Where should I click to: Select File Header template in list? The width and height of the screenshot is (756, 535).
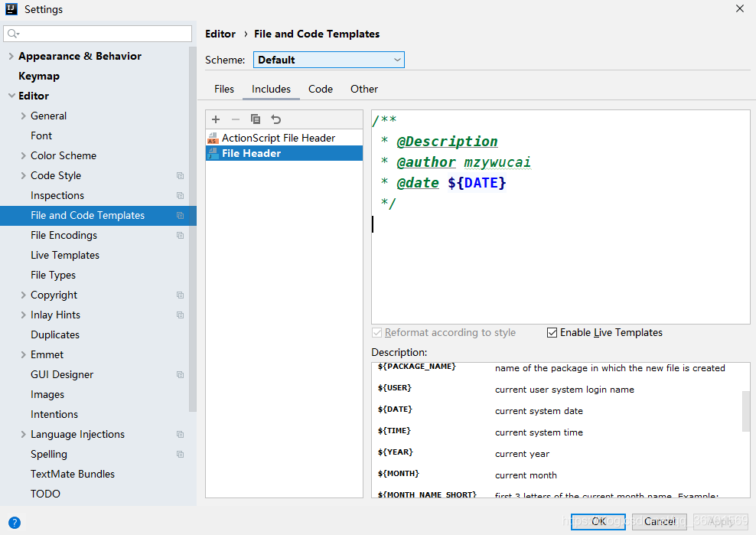coord(284,153)
